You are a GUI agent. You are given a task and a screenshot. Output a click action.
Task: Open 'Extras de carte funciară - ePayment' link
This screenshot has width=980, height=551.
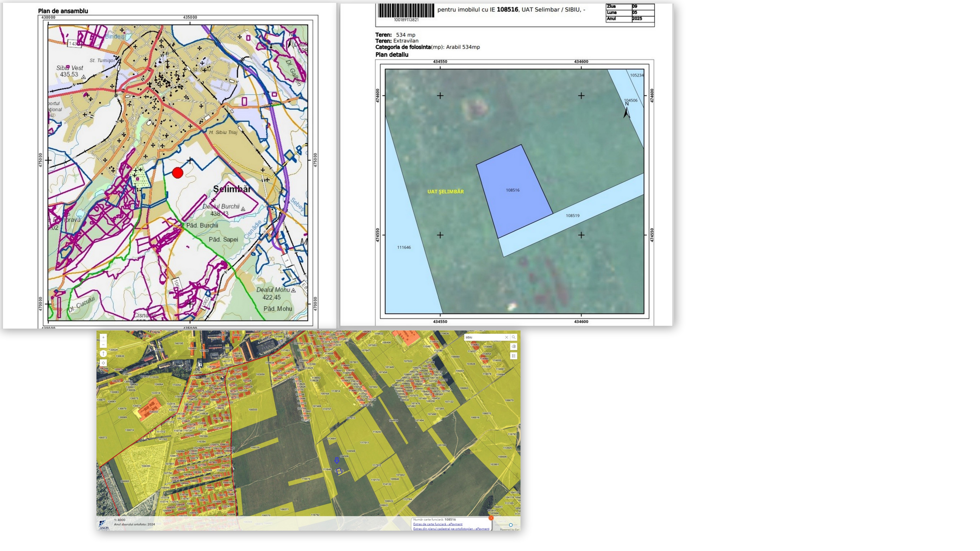pyautogui.click(x=438, y=524)
